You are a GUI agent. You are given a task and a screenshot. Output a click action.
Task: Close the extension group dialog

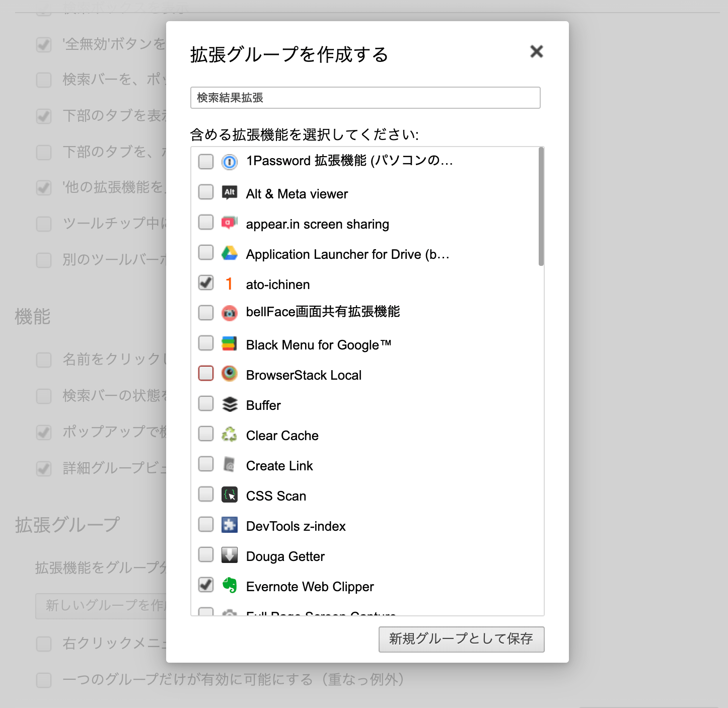pos(537,52)
